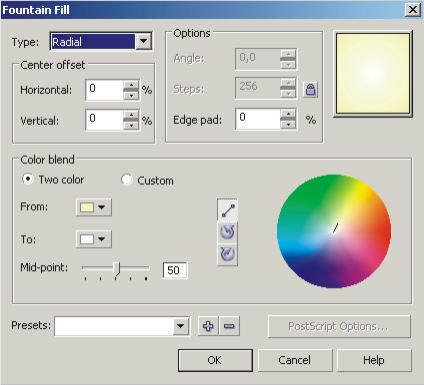Click the PostScript Options button
424x385 pixels.
point(339,326)
